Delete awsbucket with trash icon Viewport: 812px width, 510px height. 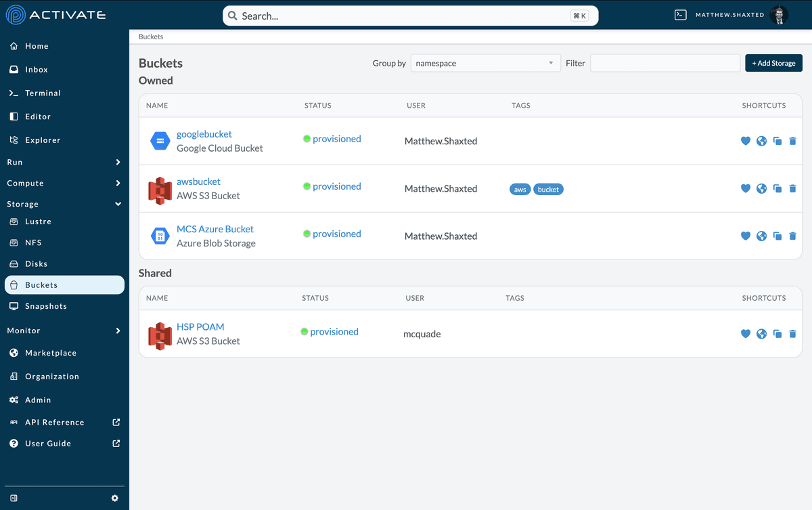[793, 188]
